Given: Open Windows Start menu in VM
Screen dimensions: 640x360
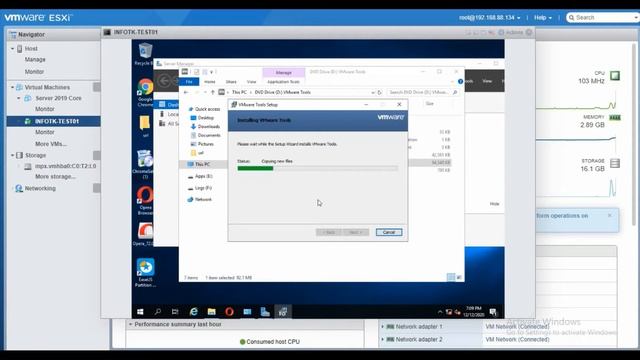Looking at the screenshot, I should point(140,312).
